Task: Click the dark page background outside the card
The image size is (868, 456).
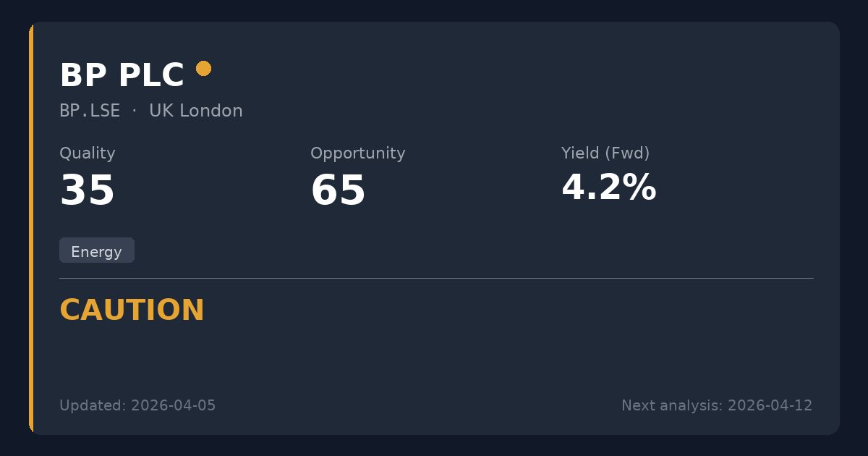Action: [x=434, y=10]
